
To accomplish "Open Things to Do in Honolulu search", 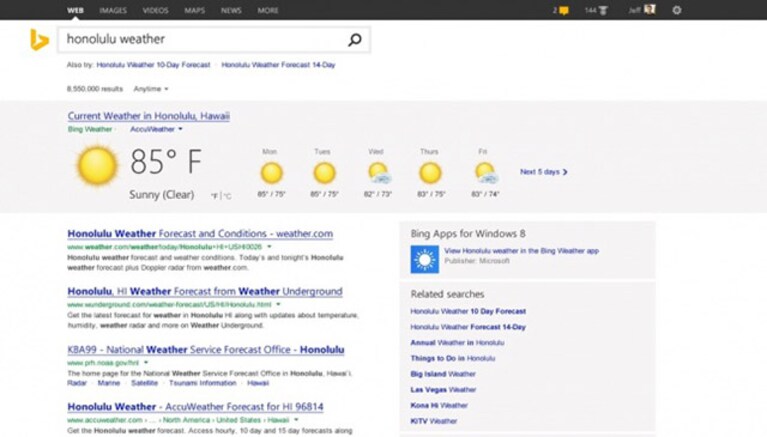I will pos(453,358).
